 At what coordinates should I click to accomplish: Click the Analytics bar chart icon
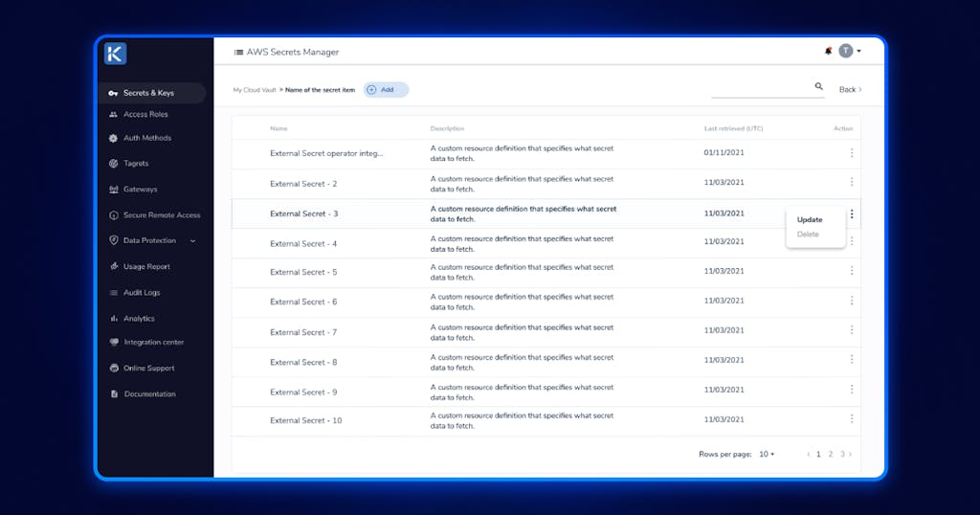[113, 318]
